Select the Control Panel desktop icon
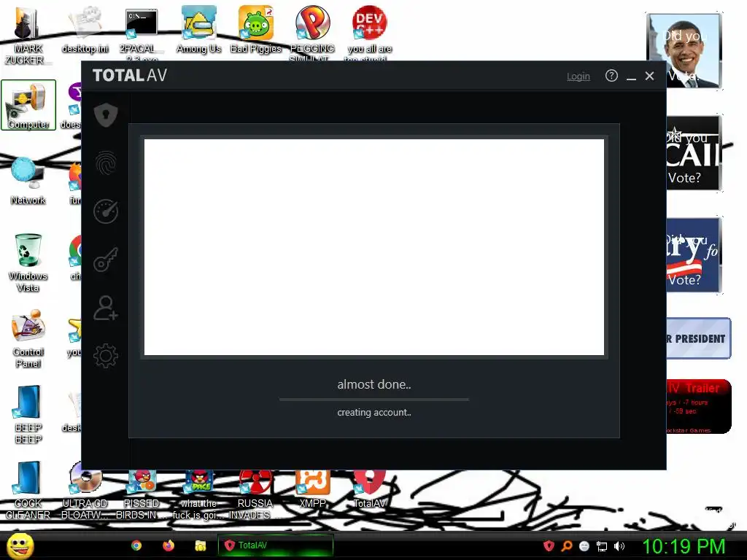The width and height of the screenshot is (747, 560). (x=28, y=338)
